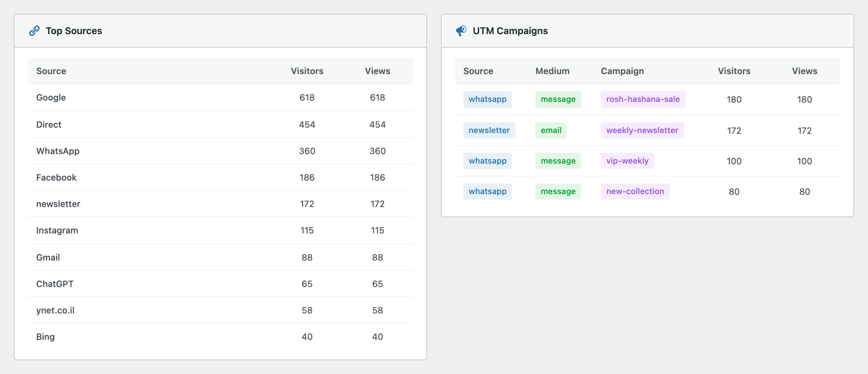Click the new-collection campaign tag
Viewport: 868px width, 374px height.
click(635, 191)
